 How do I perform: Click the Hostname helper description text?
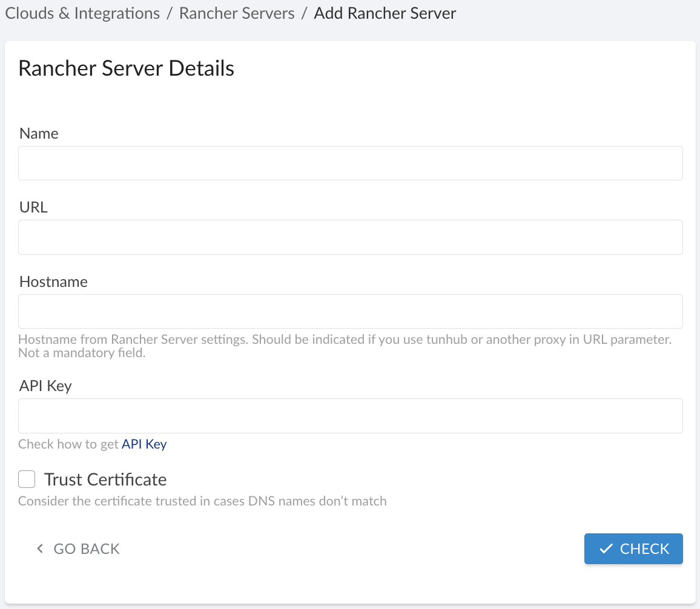tap(345, 346)
